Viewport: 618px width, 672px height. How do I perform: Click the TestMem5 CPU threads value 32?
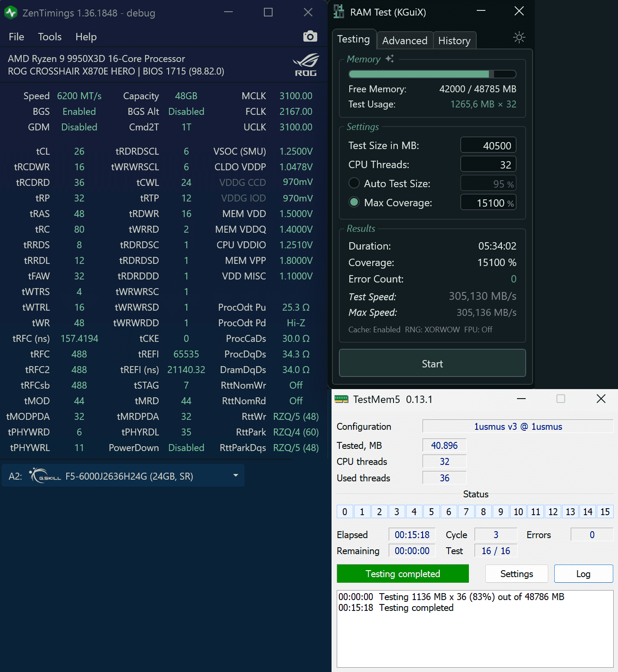coord(444,461)
